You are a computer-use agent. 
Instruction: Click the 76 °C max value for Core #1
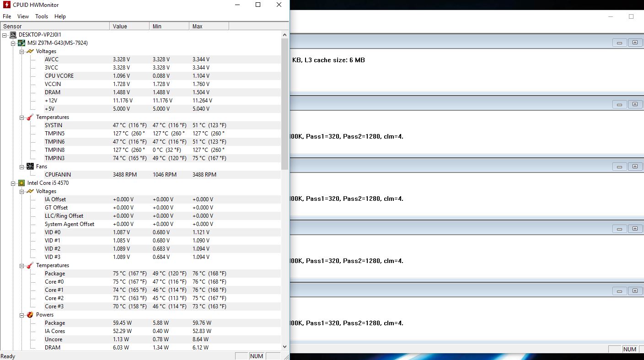click(209, 290)
